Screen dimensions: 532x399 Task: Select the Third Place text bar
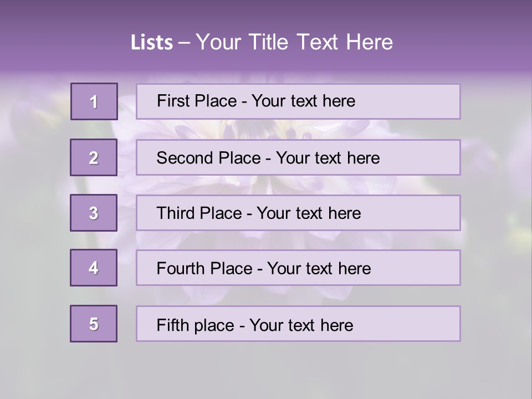tap(298, 213)
